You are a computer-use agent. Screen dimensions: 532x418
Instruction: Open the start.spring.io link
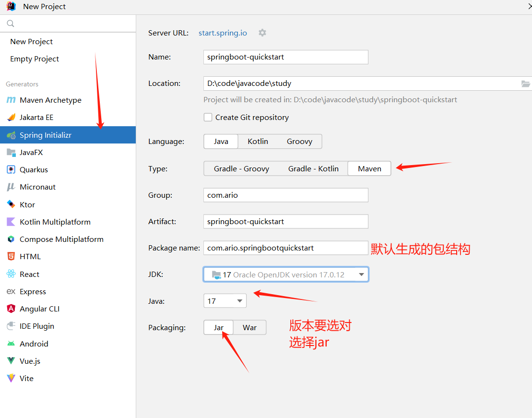(223, 33)
